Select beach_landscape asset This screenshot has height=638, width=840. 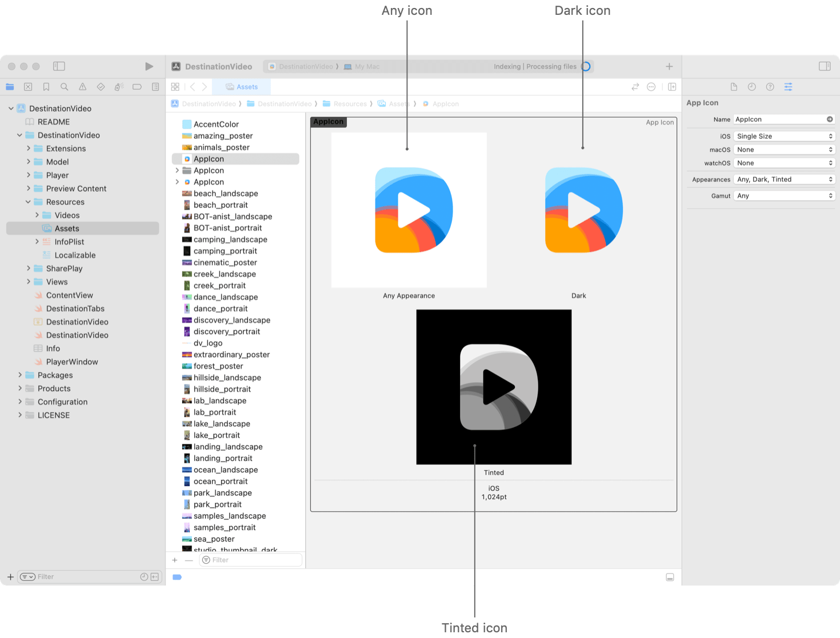coord(226,194)
